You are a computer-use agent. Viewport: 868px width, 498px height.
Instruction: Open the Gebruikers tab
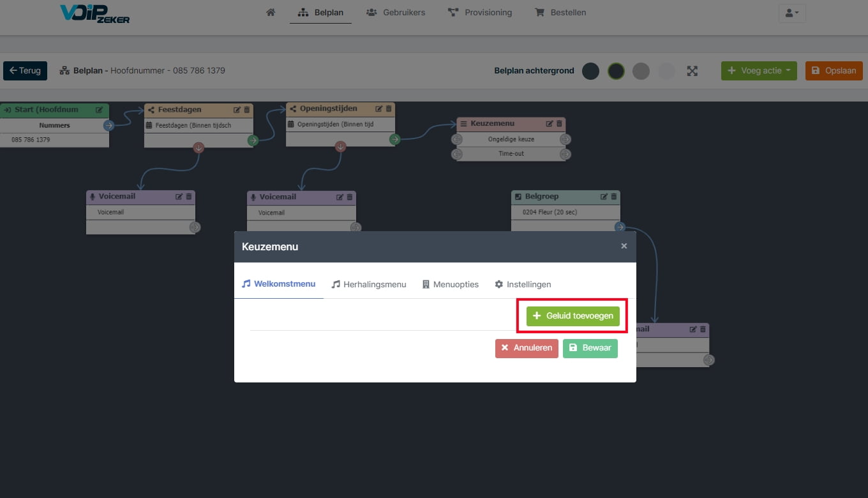click(x=396, y=12)
